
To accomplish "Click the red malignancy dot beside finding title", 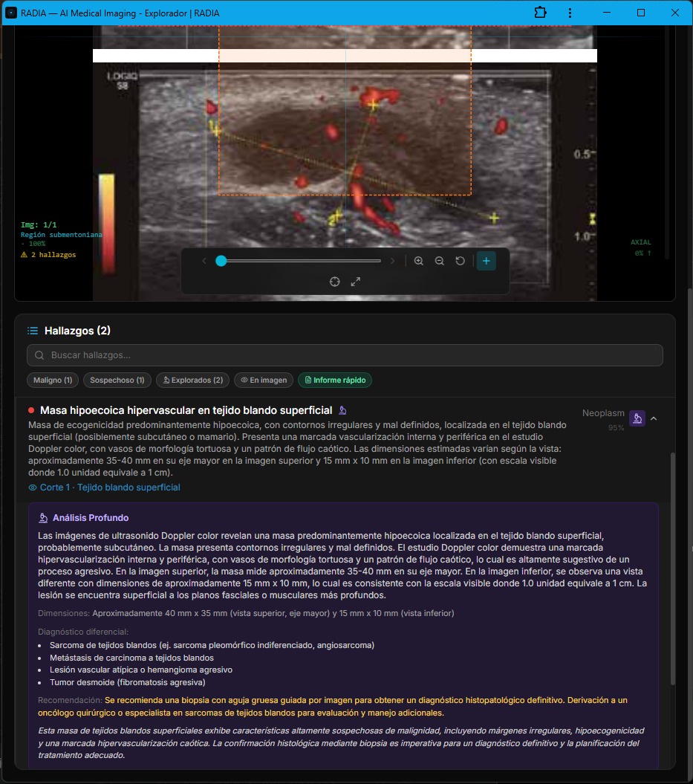I will (x=31, y=410).
